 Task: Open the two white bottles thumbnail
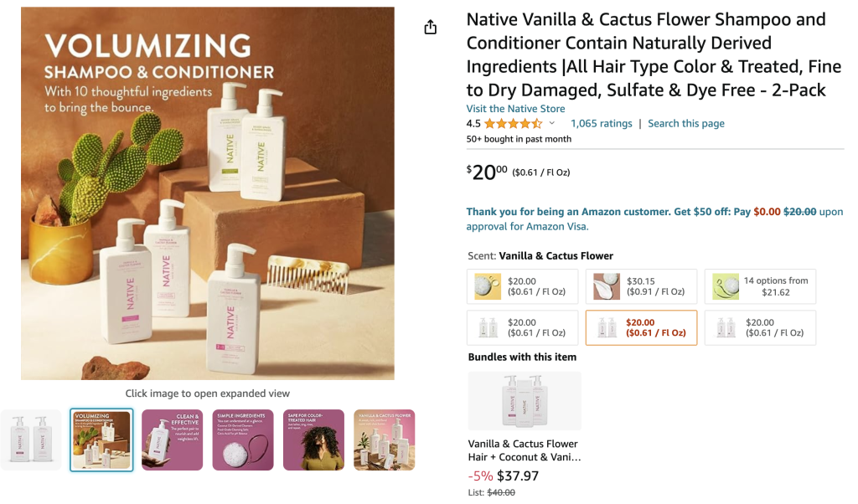(31, 440)
